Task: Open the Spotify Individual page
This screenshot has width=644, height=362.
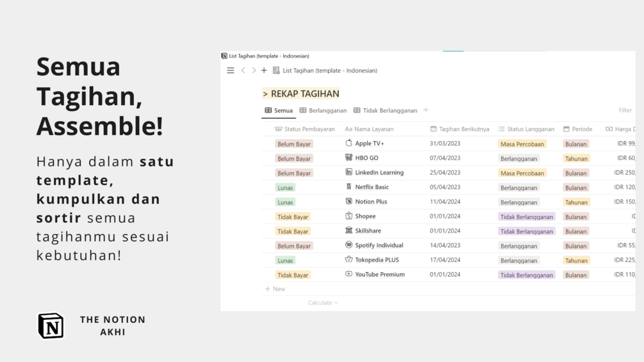Action: pyautogui.click(x=379, y=245)
